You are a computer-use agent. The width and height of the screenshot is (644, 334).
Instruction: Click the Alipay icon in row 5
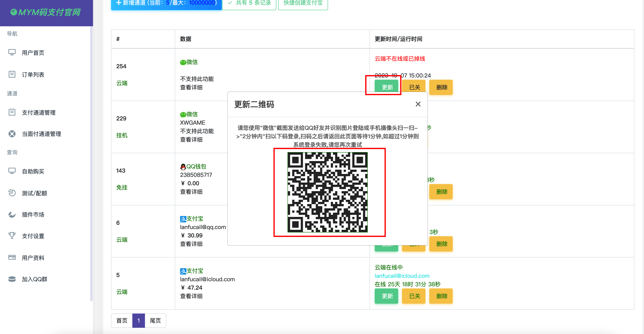pyautogui.click(x=183, y=271)
